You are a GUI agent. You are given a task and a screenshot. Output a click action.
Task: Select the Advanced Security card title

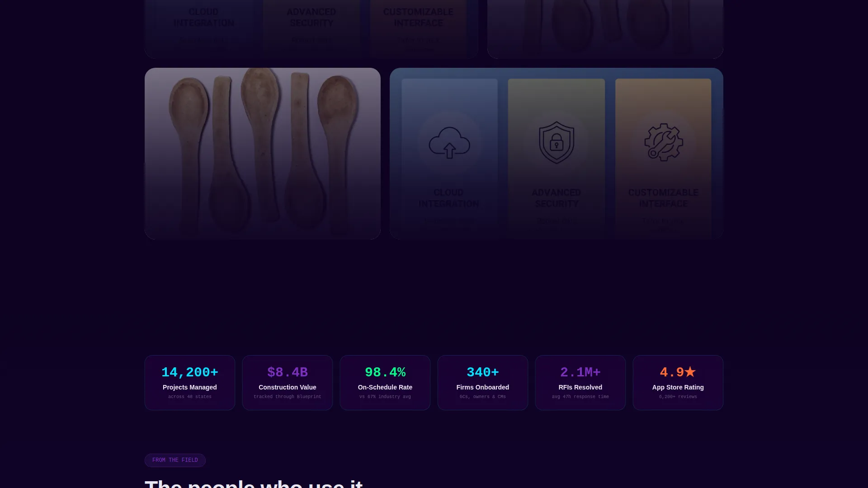[x=557, y=198]
